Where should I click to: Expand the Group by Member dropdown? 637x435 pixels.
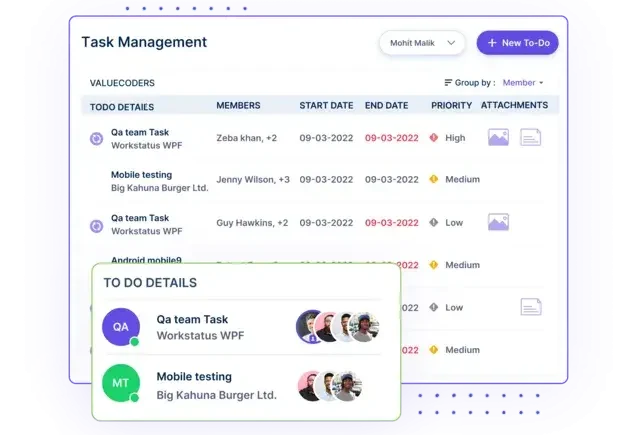[524, 83]
